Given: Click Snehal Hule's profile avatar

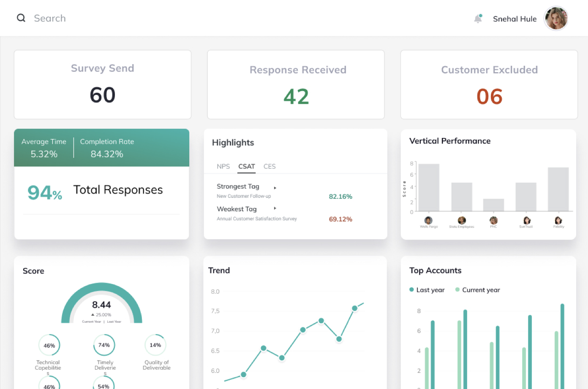Looking at the screenshot, I should [556, 19].
